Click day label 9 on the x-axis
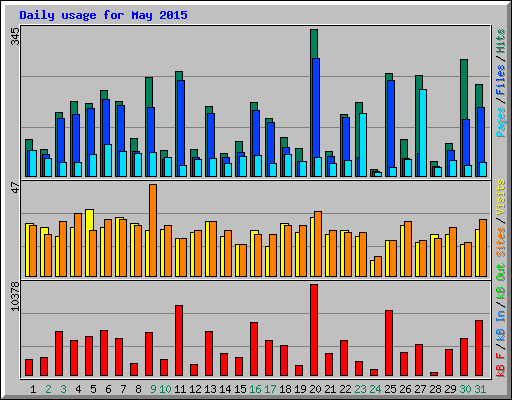Image resolution: width=512 pixels, height=400 pixels. (153, 389)
